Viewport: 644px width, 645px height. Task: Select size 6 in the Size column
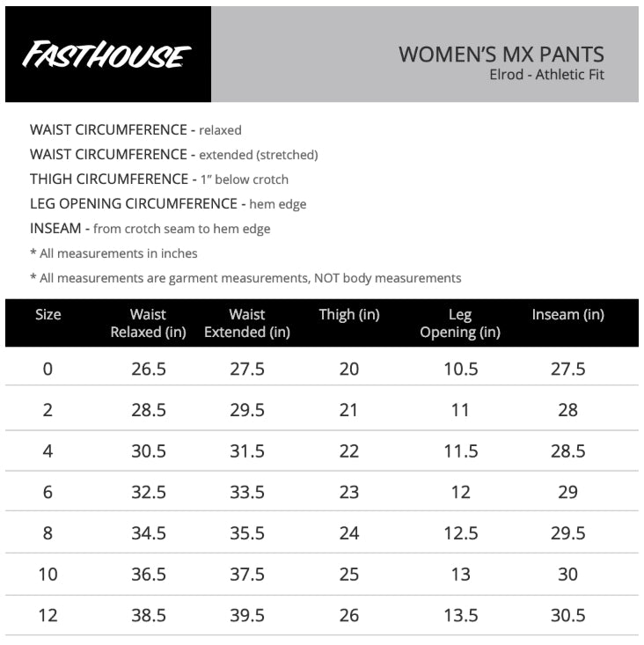48,492
